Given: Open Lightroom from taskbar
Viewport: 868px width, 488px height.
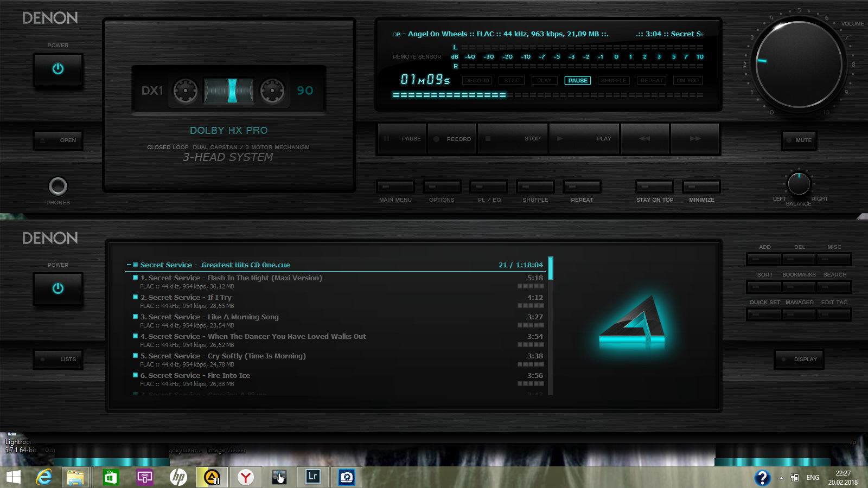Looking at the screenshot, I should 313,477.
